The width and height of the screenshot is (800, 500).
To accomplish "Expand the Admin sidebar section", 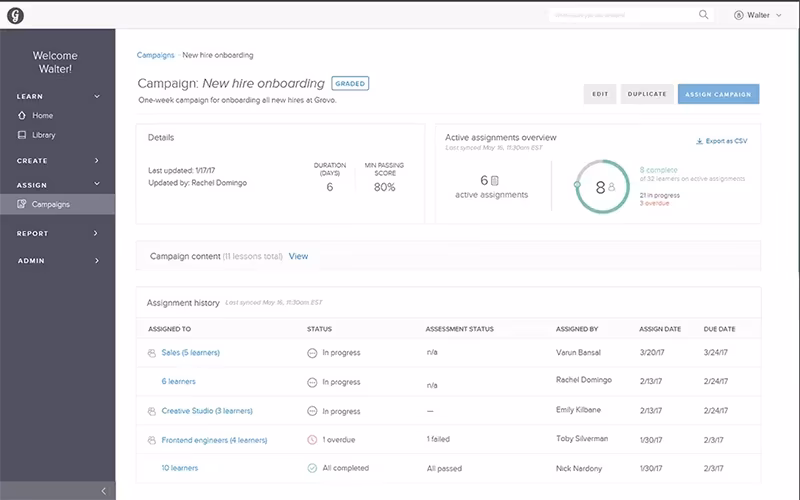I will (x=97, y=261).
